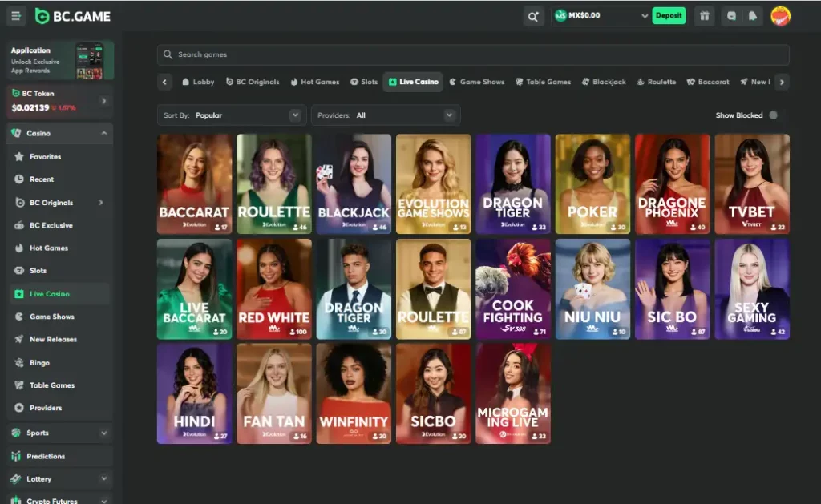The height and width of the screenshot is (504, 821).
Task: Open the Dragone Phoenix game card
Action: (x=673, y=183)
